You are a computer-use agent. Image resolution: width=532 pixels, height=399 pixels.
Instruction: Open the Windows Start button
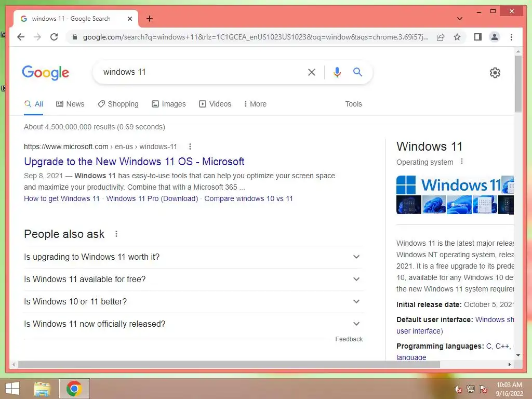[12, 389]
